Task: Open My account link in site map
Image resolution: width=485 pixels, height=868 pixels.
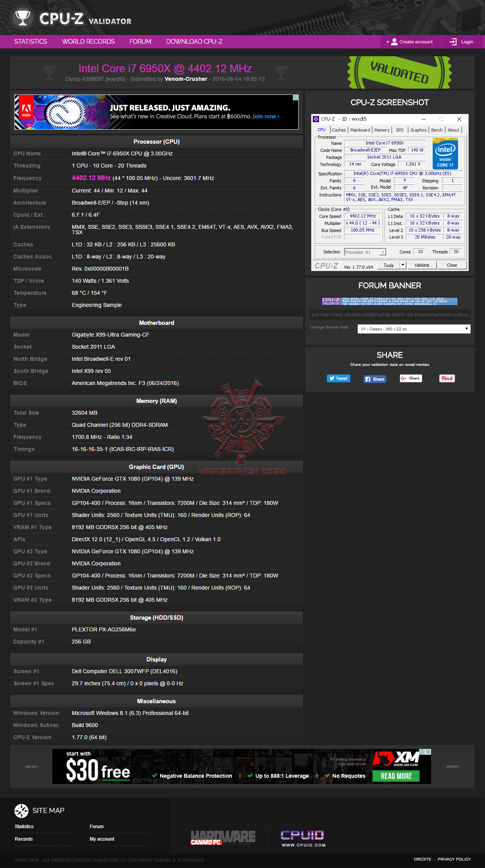Action: (x=102, y=839)
